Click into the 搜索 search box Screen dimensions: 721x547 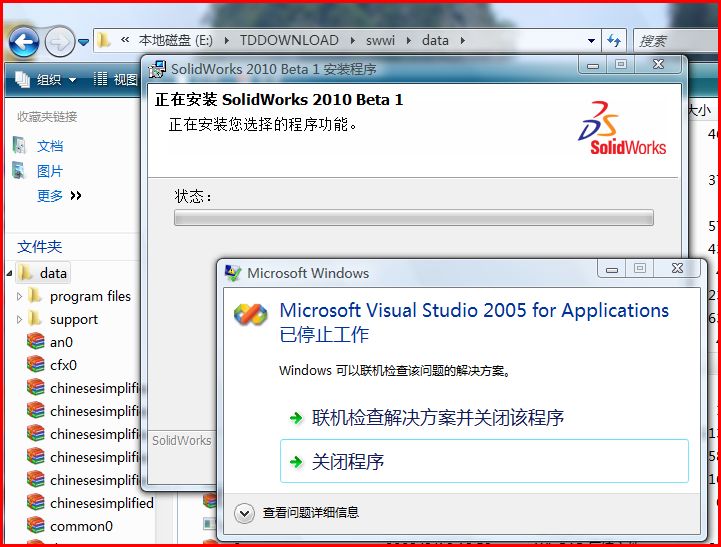[676, 41]
